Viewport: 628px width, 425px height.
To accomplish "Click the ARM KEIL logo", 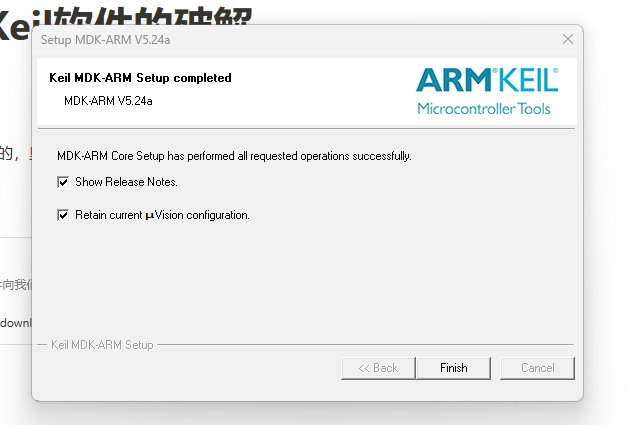I will (x=487, y=80).
